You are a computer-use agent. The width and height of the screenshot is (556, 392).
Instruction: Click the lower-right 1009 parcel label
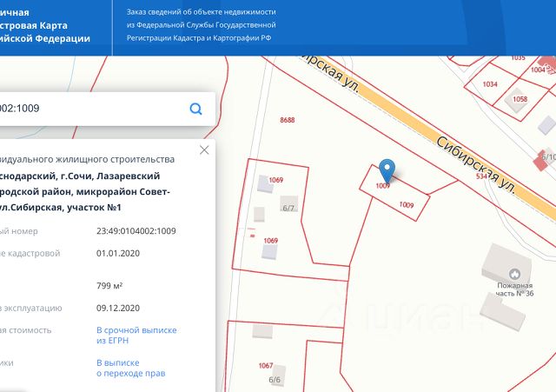(x=406, y=204)
